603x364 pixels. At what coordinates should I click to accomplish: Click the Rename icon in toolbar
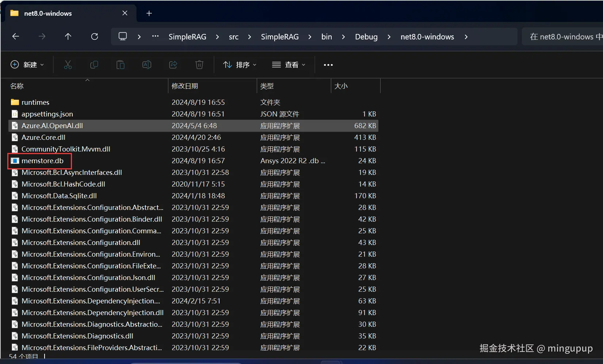147,65
